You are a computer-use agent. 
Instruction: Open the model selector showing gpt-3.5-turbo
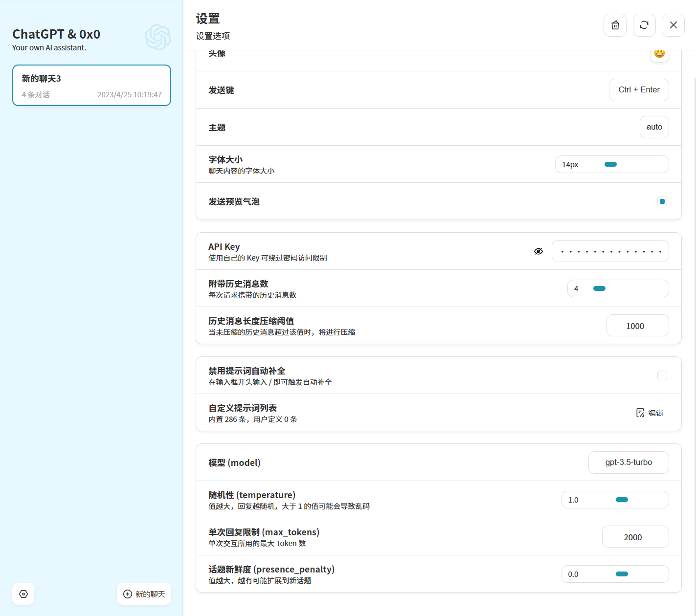(x=629, y=462)
